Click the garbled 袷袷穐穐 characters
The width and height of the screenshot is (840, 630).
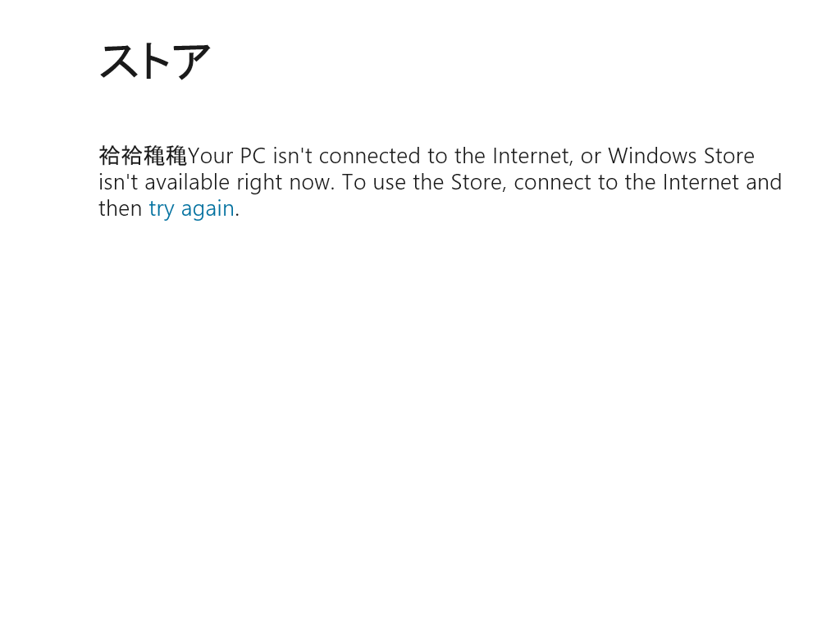point(143,156)
